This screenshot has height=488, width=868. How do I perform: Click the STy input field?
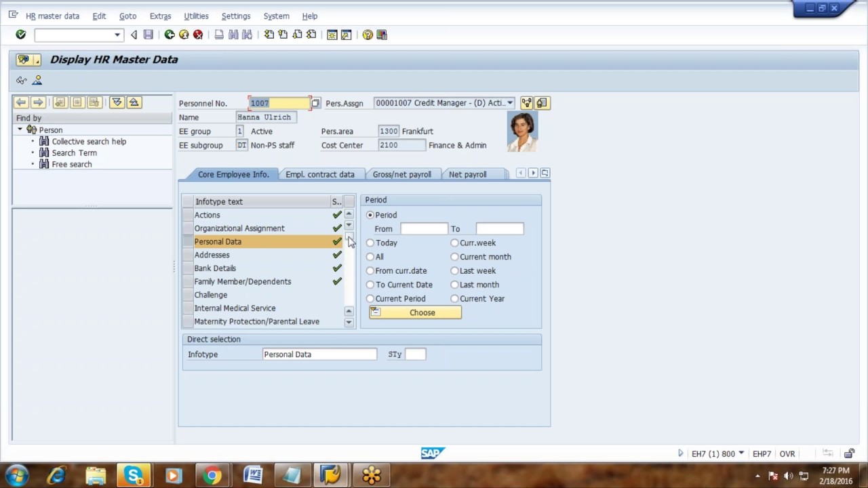pos(415,354)
